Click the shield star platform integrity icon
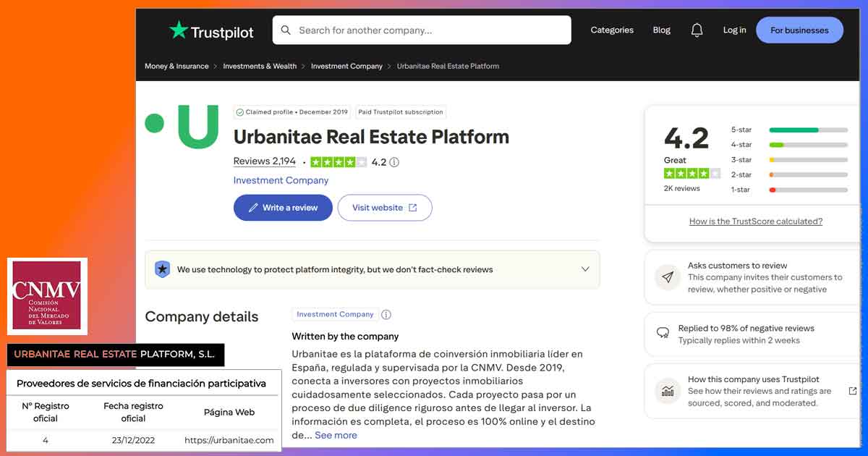Viewport: 868px width, 456px height. click(x=163, y=269)
